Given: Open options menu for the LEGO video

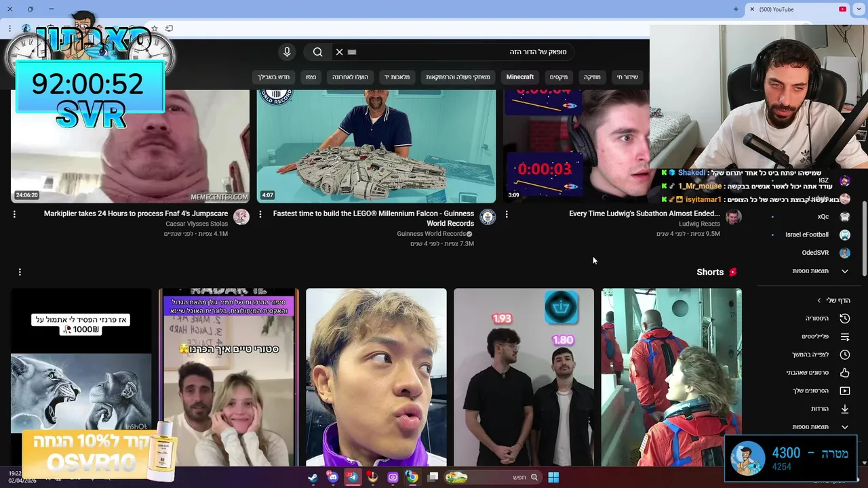Looking at the screenshot, I should (260, 214).
